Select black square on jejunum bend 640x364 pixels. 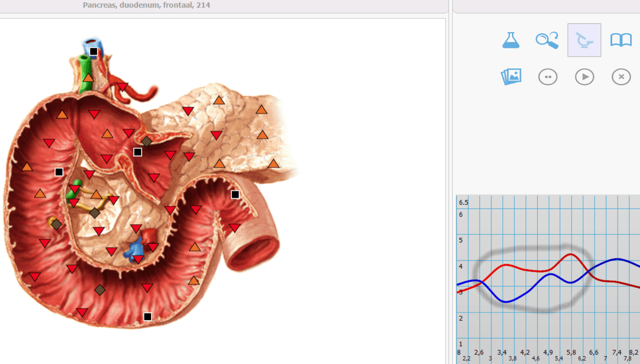click(x=235, y=195)
